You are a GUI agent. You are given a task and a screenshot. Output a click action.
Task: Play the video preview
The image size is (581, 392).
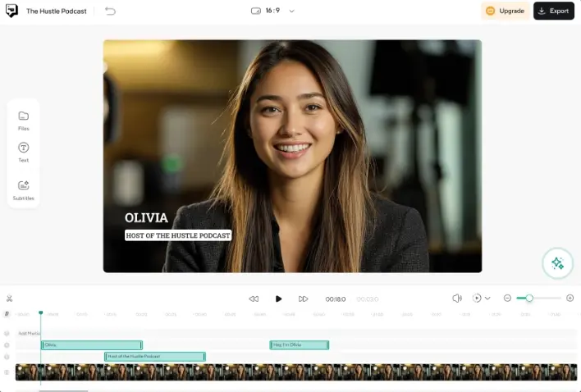tap(279, 299)
